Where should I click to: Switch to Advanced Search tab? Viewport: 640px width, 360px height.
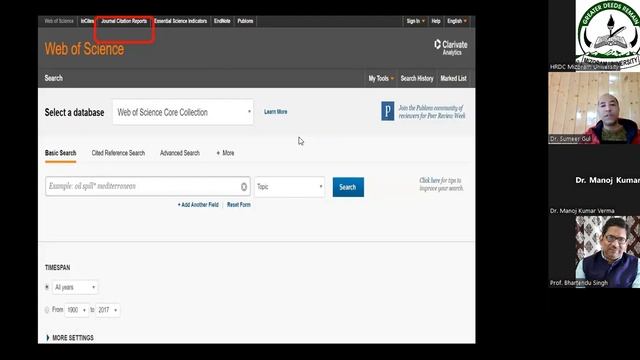pyautogui.click(x=180, y=153)
